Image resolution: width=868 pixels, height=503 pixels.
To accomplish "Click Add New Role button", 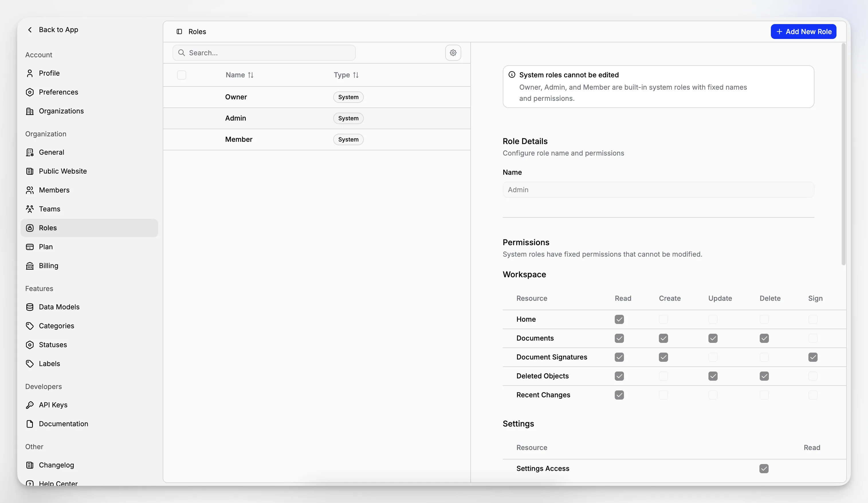I will point(804,32).
